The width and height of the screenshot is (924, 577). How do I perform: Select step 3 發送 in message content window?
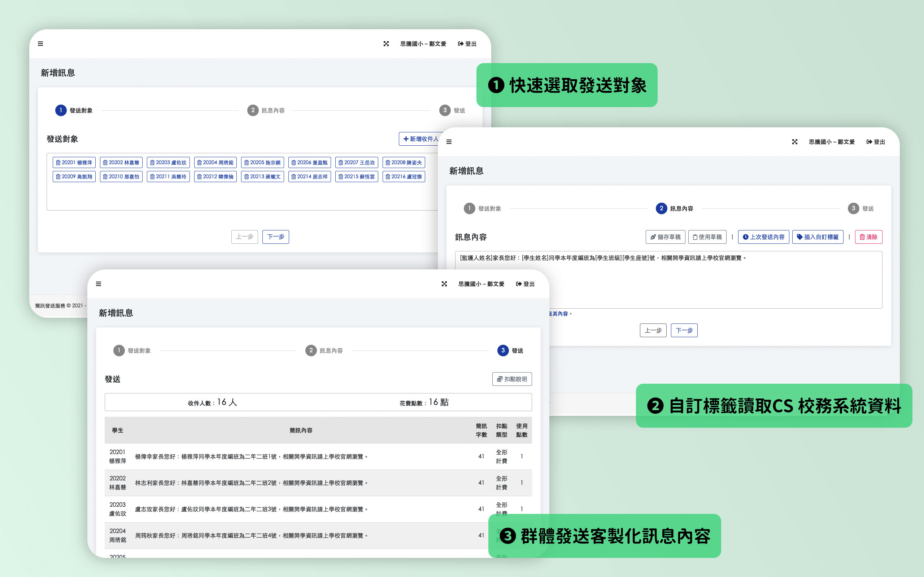point(853,208)
